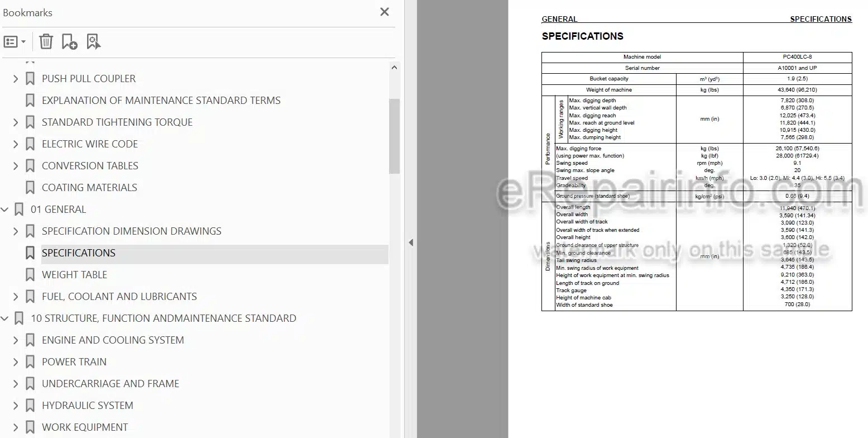Click bookmark icon beside WEIGHT TABLE

coord(30,275)
